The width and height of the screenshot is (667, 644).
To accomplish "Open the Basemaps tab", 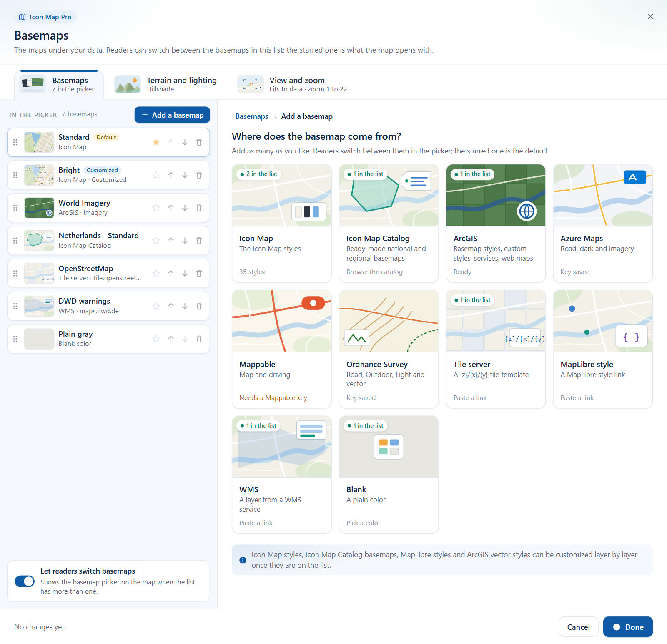I will tap(59, 85).
